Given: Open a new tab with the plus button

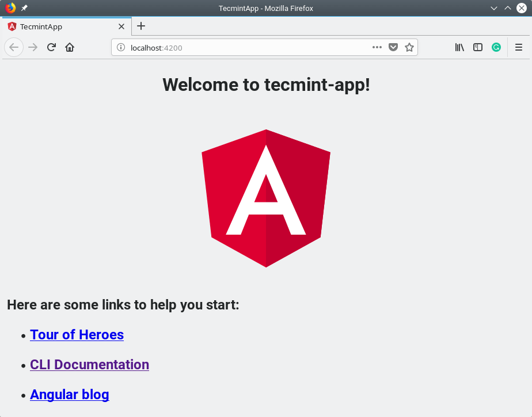Looking at the screenshot, I should pos(141,26).
